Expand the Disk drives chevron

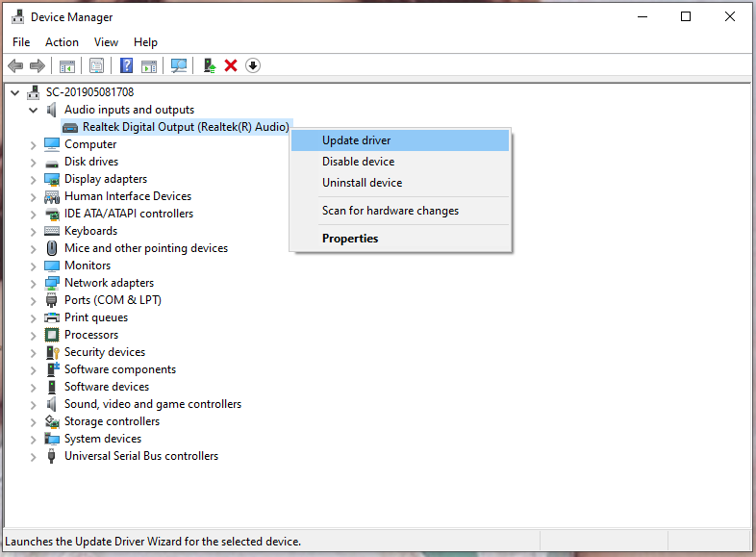[33, 163]
